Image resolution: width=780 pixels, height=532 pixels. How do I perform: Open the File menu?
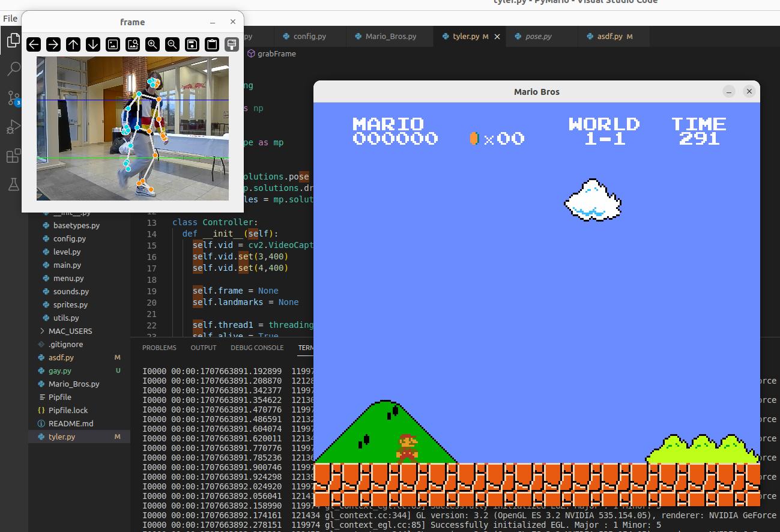(x=10, y=18)
